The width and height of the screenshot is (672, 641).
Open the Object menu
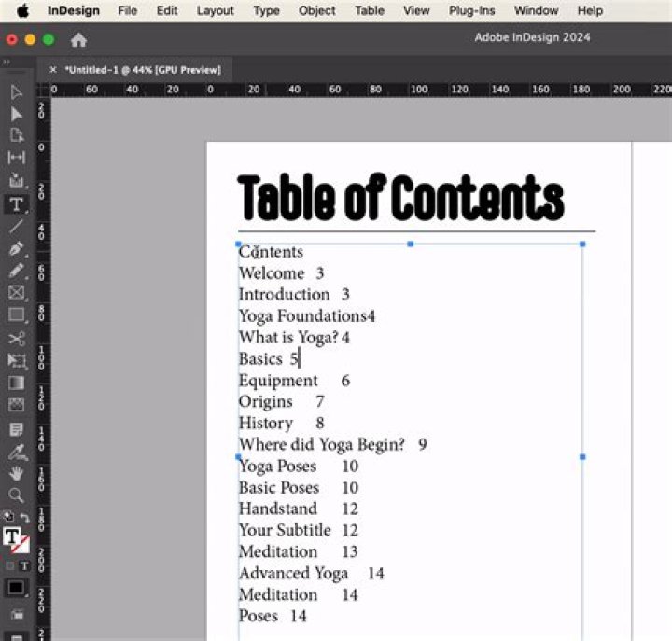point(316,10)
